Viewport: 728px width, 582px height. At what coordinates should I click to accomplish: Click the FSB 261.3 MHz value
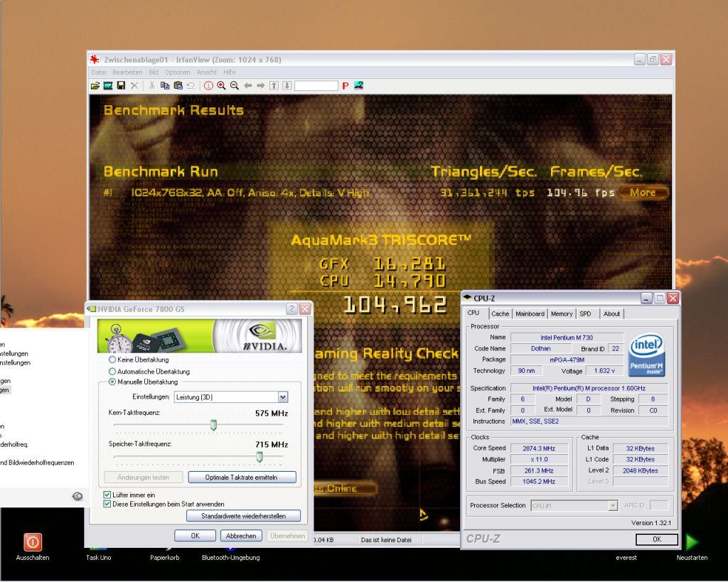[x=539, y=471]
